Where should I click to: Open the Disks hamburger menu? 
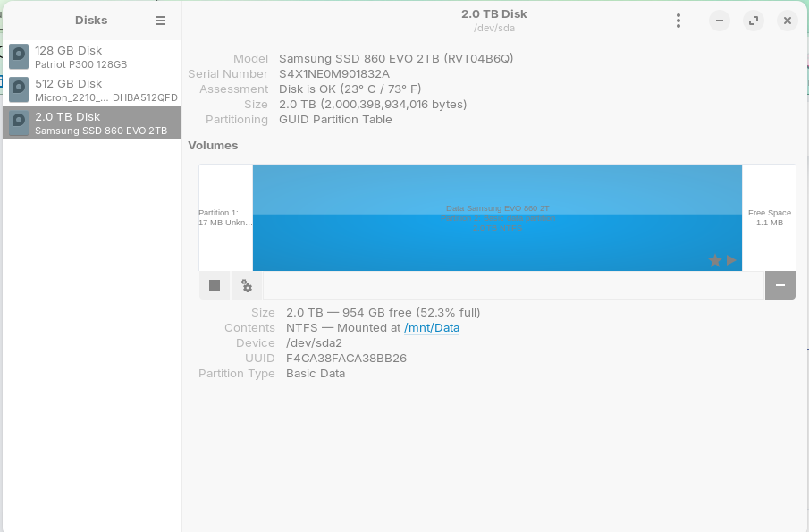[162, 20]
